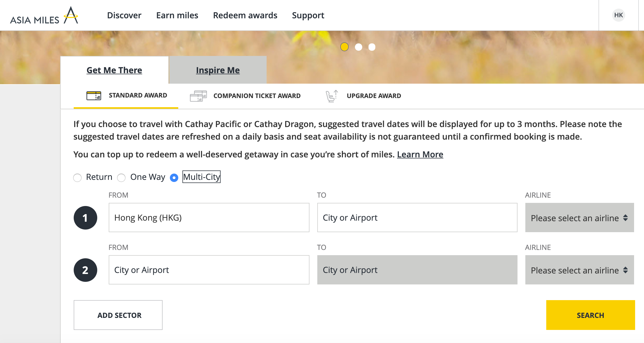
Task: Click the sector 1 number badge
Action: click(85, 218)
